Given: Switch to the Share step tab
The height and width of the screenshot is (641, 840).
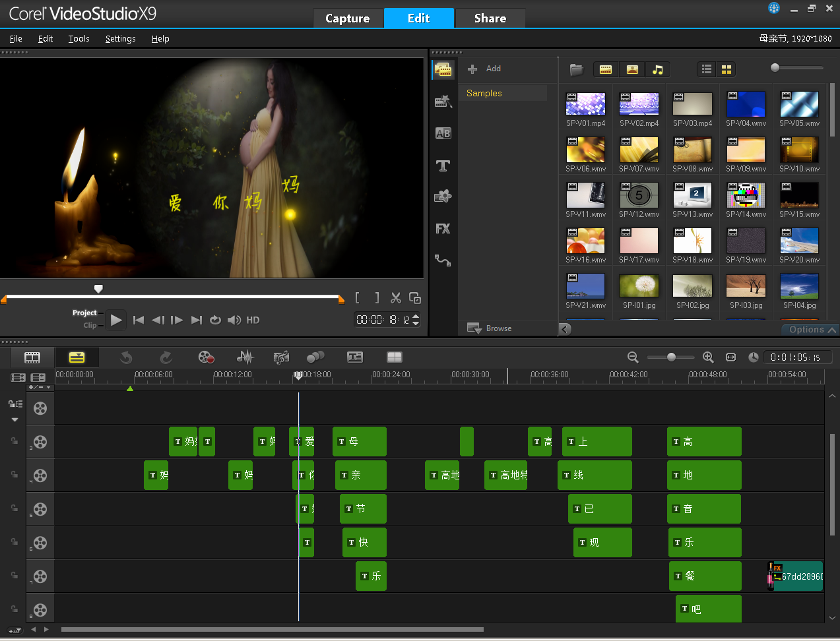Looking at the screenshot, I should [490, 18].
